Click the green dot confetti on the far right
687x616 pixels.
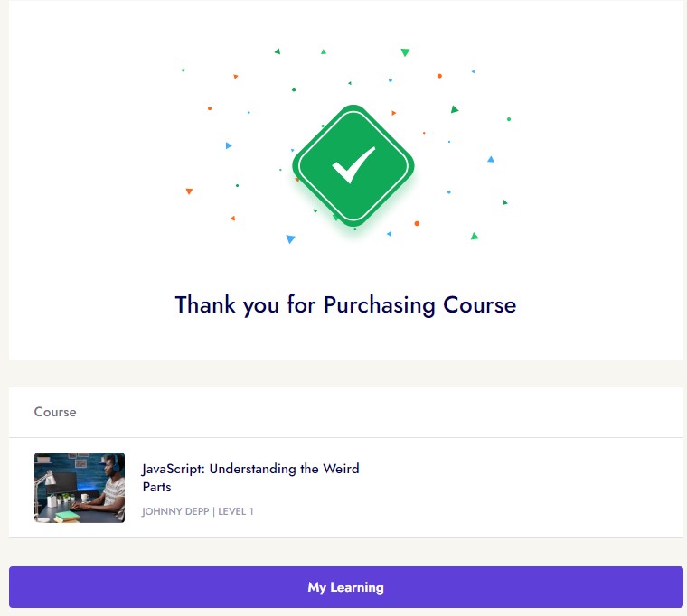click(x=509, y=119)
